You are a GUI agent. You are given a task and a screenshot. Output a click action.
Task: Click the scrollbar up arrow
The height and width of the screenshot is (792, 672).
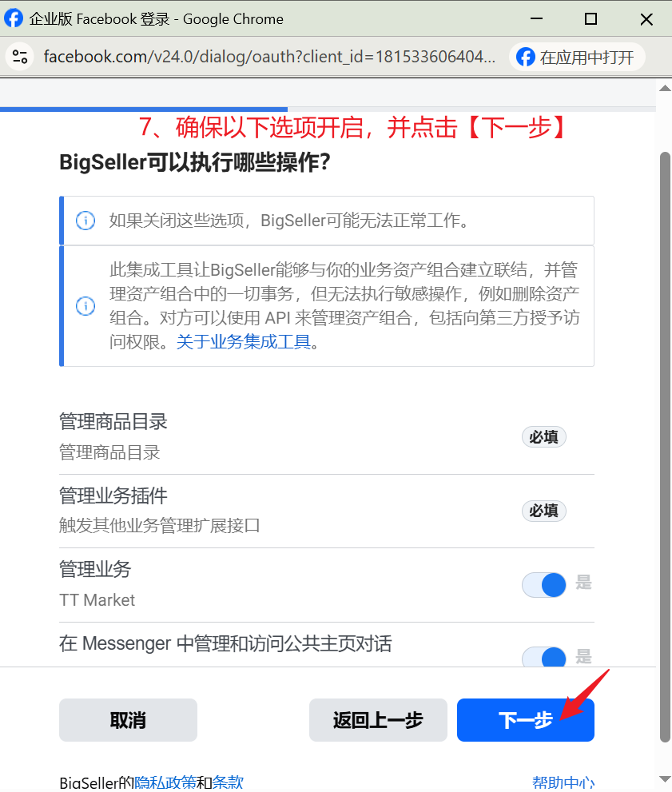[665, 89]
